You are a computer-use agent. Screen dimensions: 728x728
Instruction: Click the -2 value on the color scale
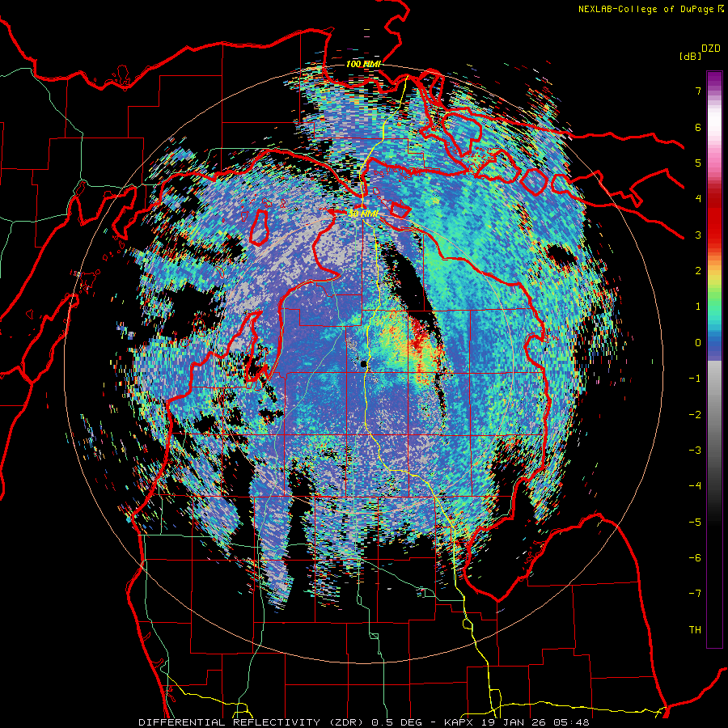coord(695,415)
